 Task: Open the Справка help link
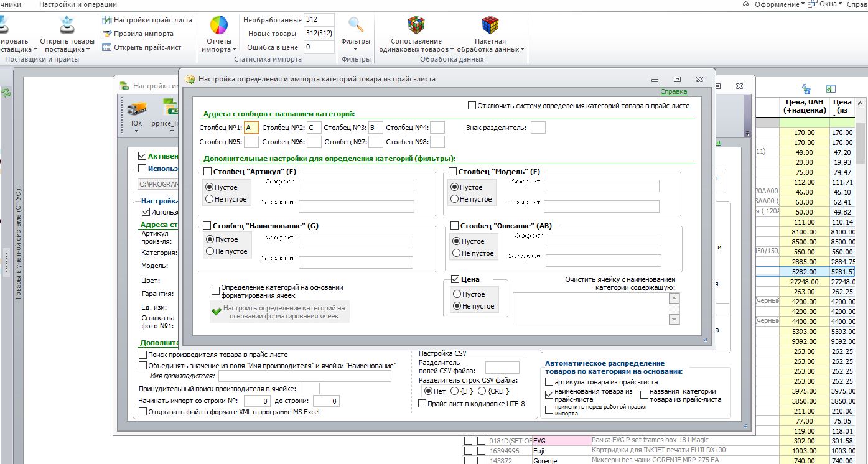(x=674, y=91)
